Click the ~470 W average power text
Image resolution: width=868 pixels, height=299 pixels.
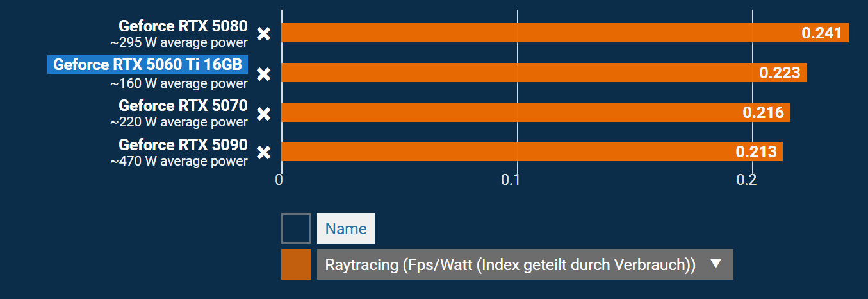click(179, 161)
